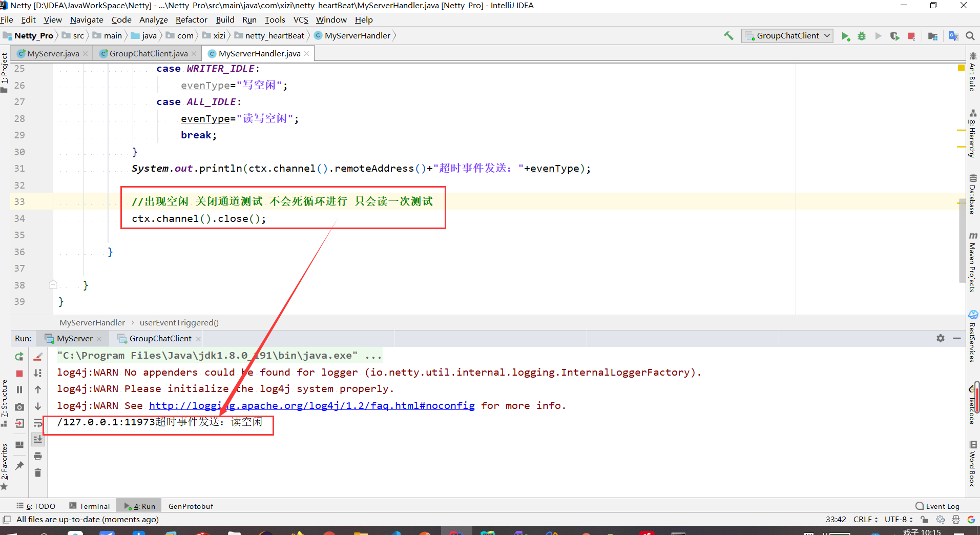Open the Event Log
This screenshot has height=535, width=980.
pos(937,506)
